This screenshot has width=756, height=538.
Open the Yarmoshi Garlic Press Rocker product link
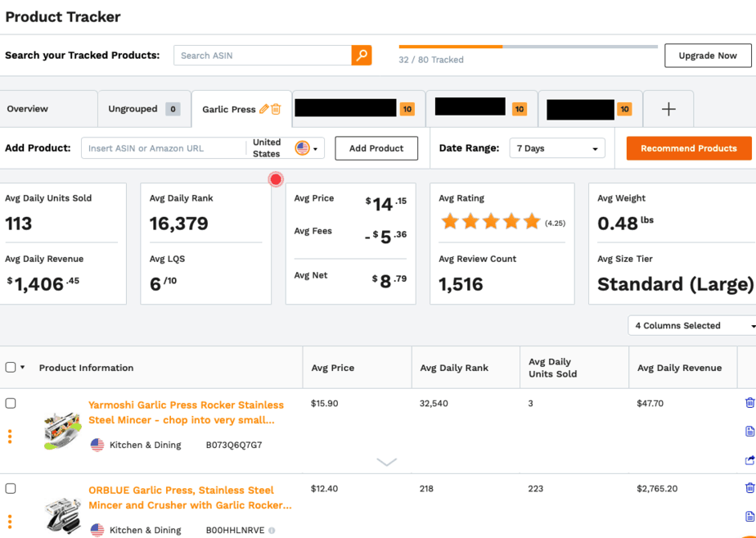186,413
